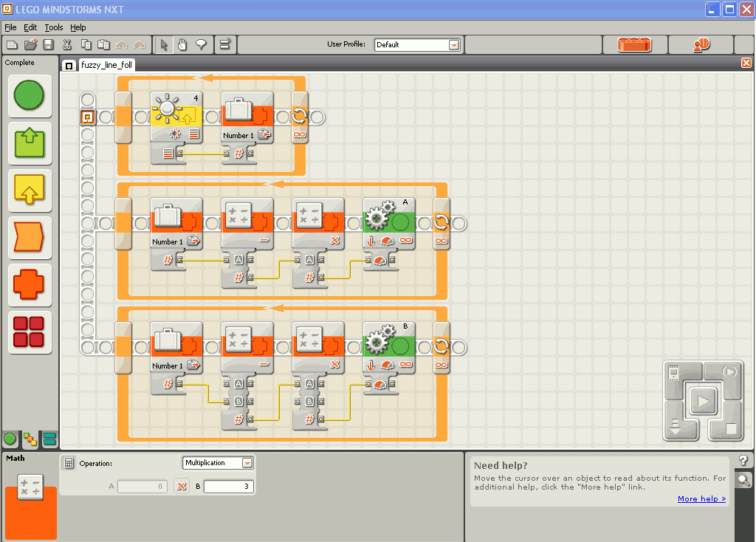Select the Variable write block in top loop
The width and height of the screenshot is (756, 542).
point(247,117)
